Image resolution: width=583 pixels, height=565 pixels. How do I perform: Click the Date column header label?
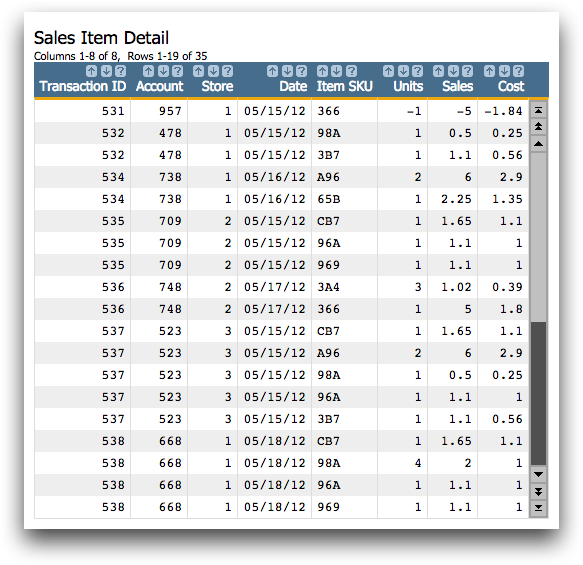pos(293,86)
